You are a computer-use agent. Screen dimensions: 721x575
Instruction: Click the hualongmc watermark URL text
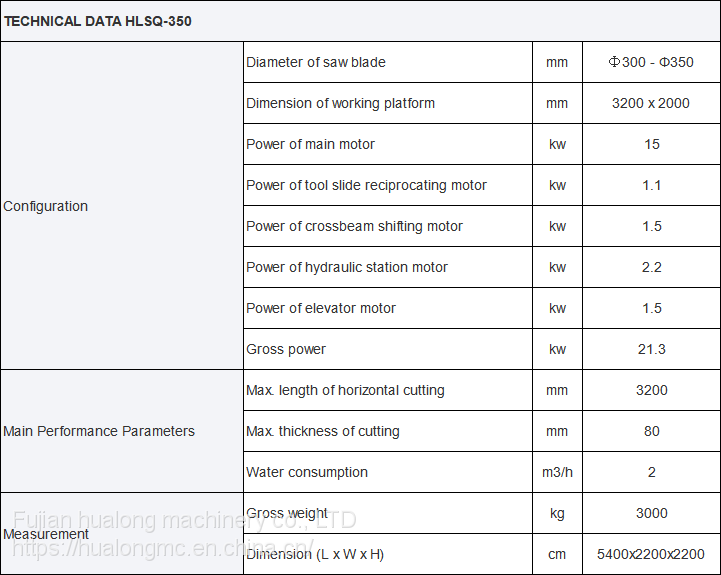[150, 549]
